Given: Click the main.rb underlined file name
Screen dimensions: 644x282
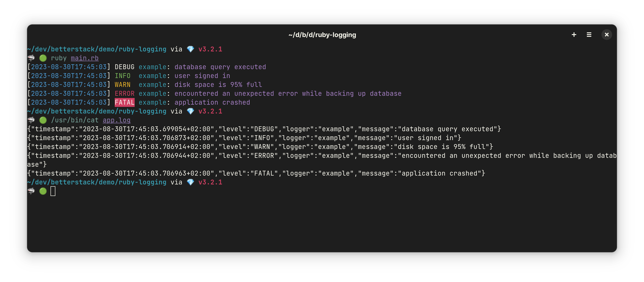Looking at the screenshot, I should 85,58.
